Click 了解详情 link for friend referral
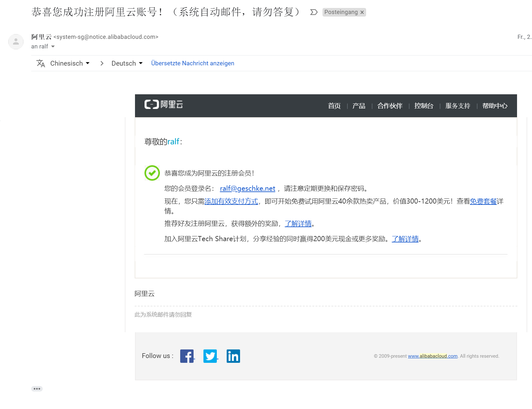This screenshot has height=409, width=532. 298,224
